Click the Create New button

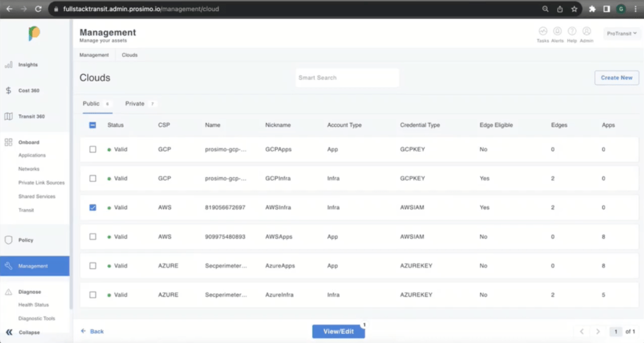click(x=616, y=78)
